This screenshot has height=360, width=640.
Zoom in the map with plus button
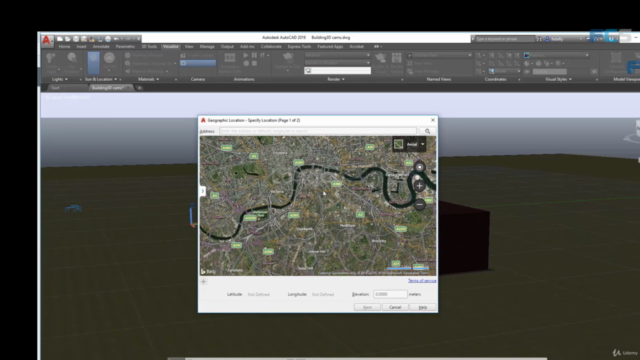(419, 186)
